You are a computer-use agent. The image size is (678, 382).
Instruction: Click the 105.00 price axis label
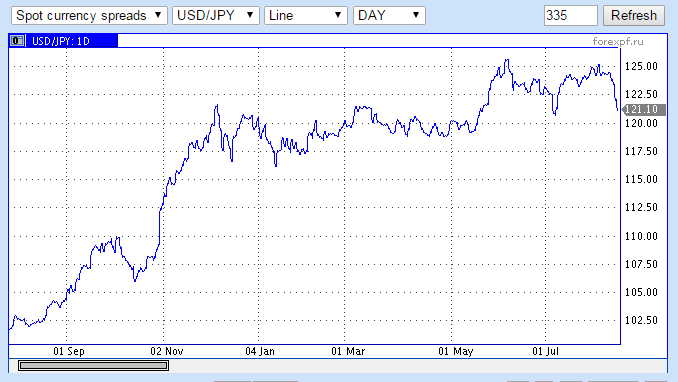[641, 292]
